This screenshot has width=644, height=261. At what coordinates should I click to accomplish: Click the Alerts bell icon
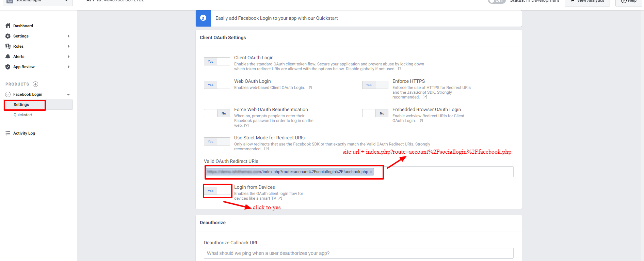click(x=8, y=57)
